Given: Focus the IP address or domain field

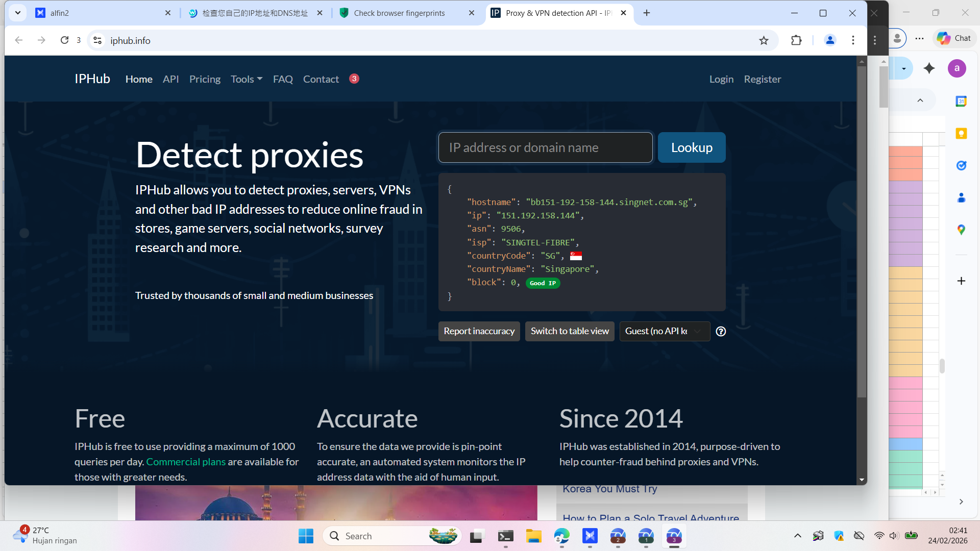Looking at the screenshot, I should tap(545, 148).
